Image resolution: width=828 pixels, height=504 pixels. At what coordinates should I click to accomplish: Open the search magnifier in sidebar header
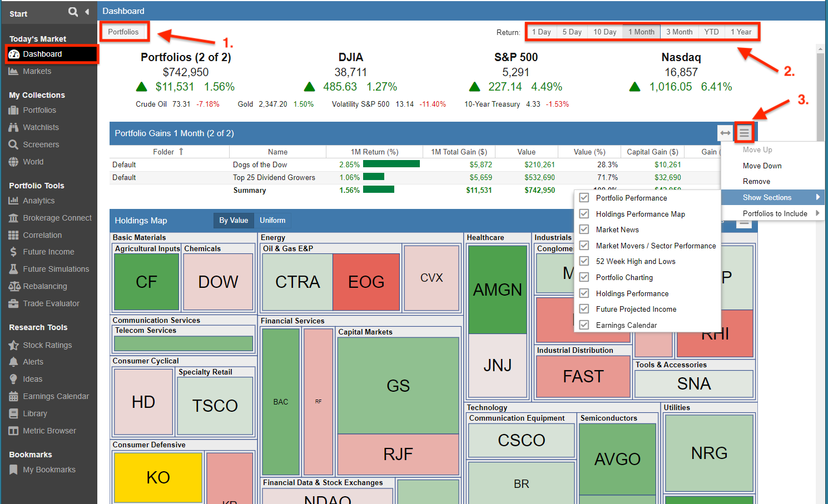tap(73, 12)
